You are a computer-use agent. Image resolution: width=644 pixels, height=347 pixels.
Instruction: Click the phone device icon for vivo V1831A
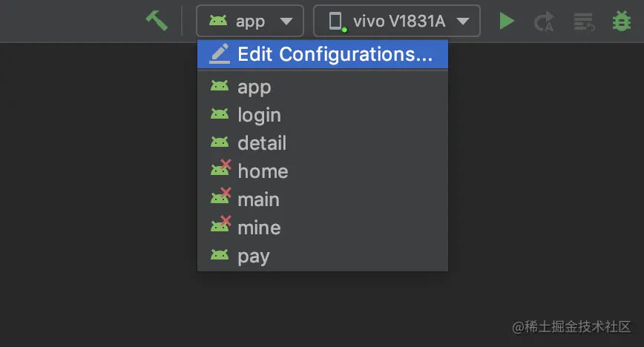coord(337,22)
